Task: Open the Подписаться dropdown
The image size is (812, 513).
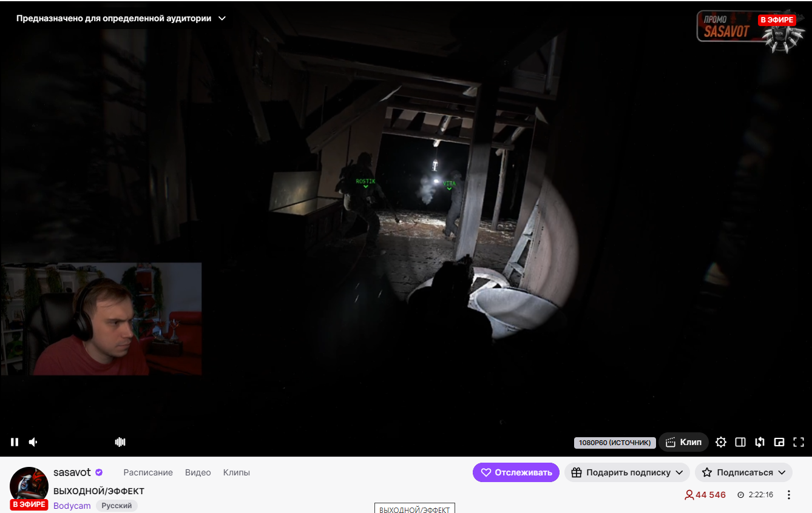Action: 743,472
